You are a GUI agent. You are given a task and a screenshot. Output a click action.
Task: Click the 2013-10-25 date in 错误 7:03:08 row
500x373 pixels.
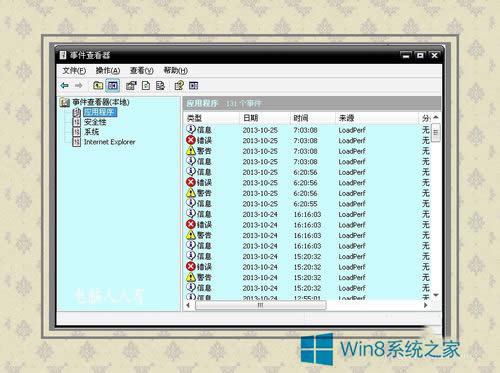coord(260,141)
